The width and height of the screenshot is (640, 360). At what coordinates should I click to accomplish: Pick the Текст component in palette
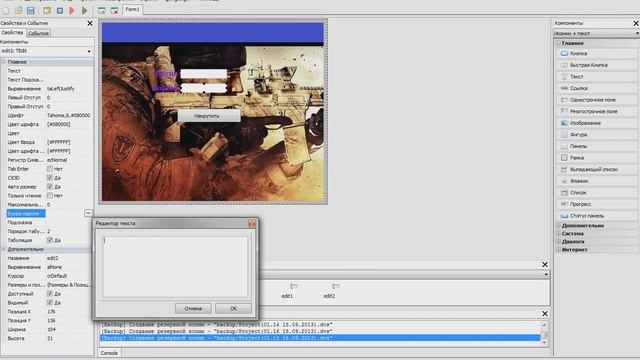coord(597,76)
